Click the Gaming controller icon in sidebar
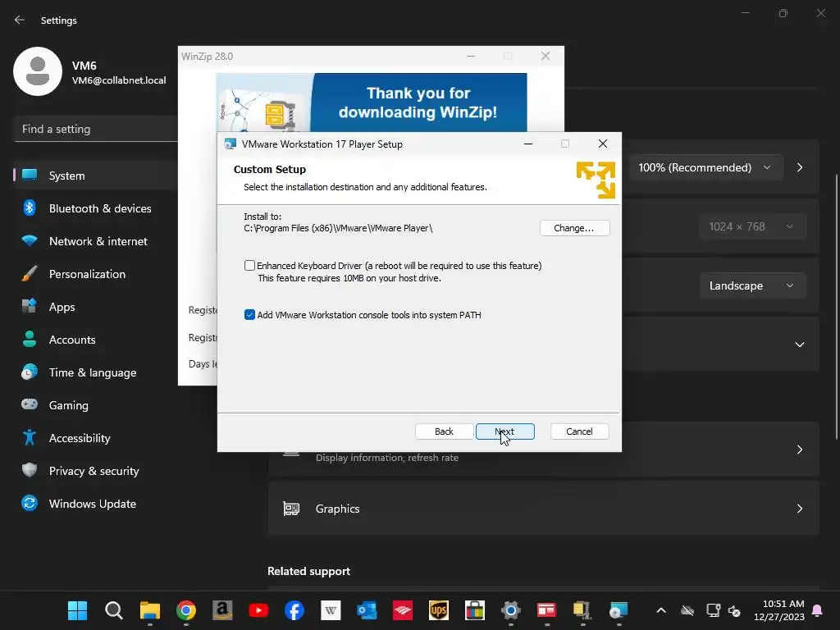Image resolution: width=840 pixels, height=630 pixels. [x=30, y=404]
